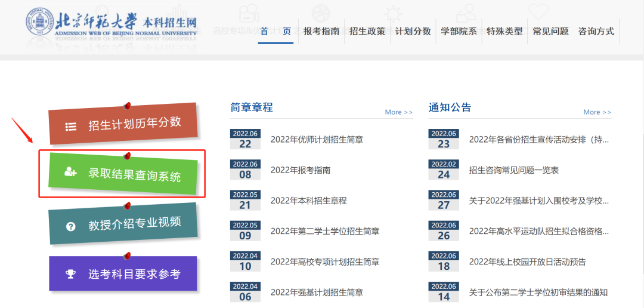Open 2022年高水平运动队招生拟合格资格 notice
This screenshot has height=308, width=644.
point(539,231)
